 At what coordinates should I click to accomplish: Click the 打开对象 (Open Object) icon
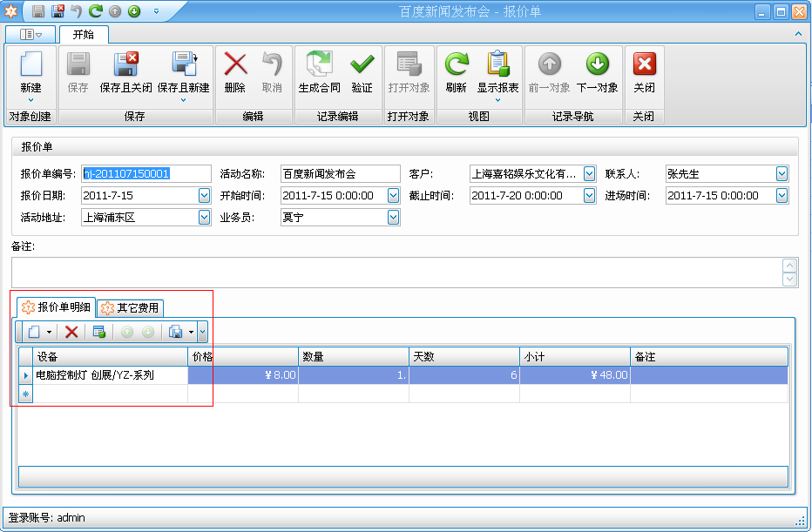coord(409,64)
